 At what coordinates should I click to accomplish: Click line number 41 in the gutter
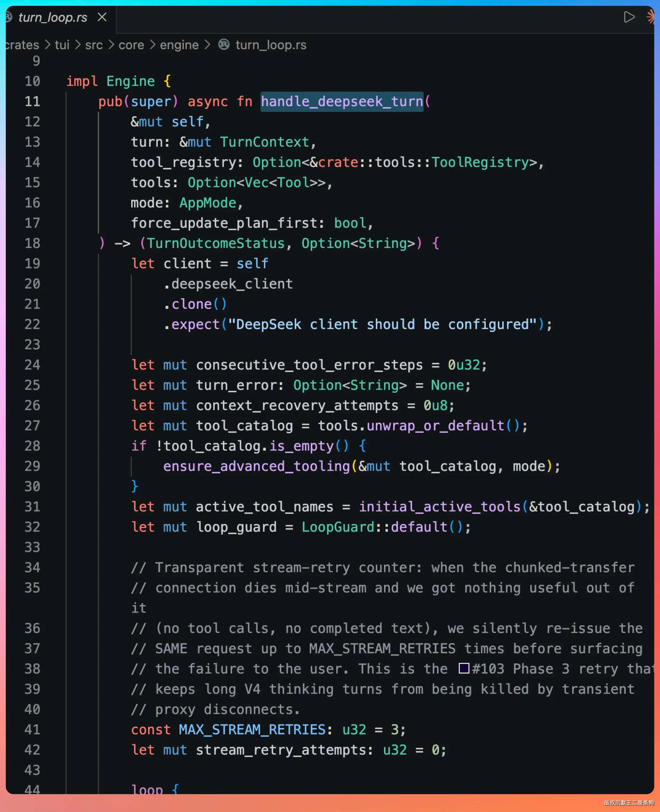(x=32, y=730)
